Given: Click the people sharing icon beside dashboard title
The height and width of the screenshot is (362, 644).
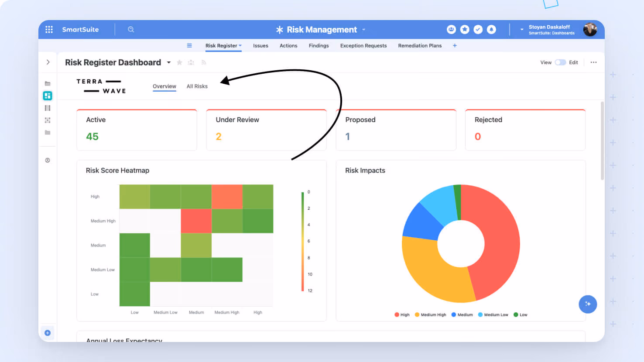Looking at the screenshot, I should pyautogui.click(x=191, y=62).
